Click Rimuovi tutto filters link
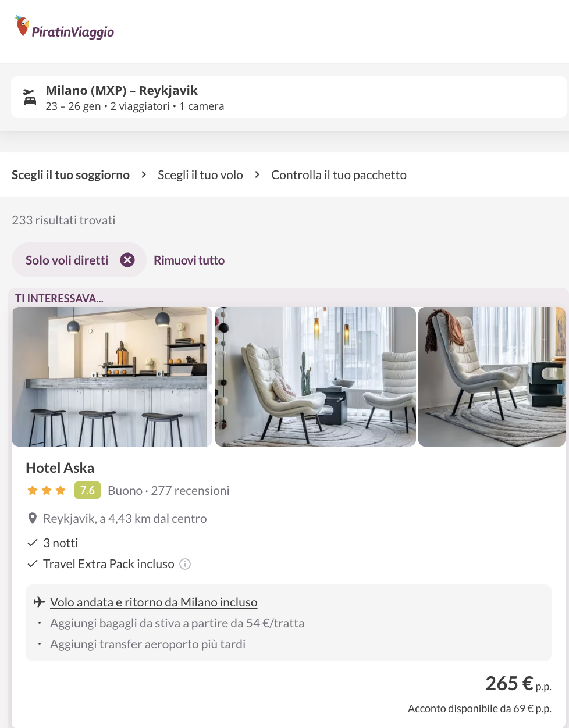 [189, 260]
